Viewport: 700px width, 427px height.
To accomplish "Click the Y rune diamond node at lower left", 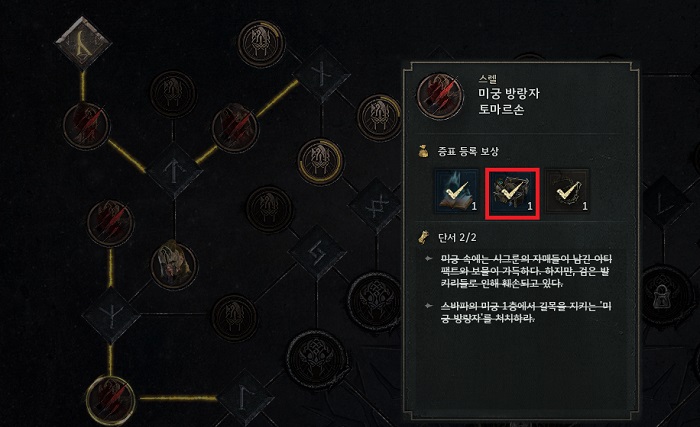I will (x=110, y=315).
